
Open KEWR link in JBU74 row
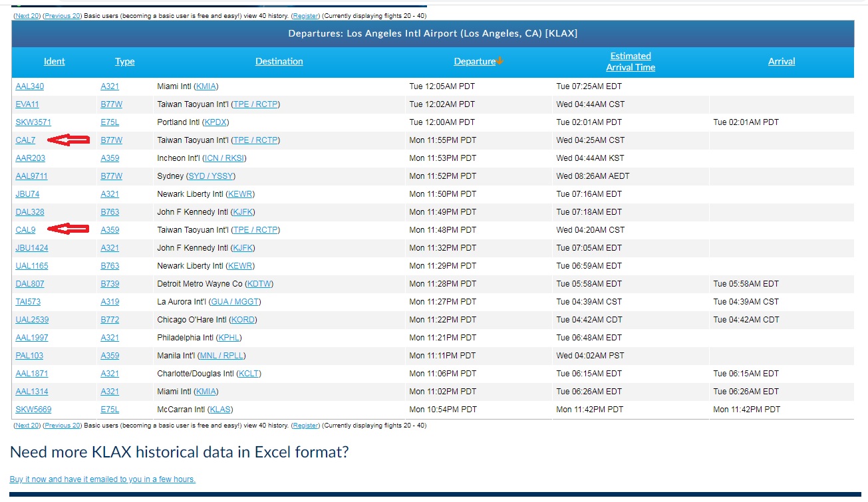(240, 194)
